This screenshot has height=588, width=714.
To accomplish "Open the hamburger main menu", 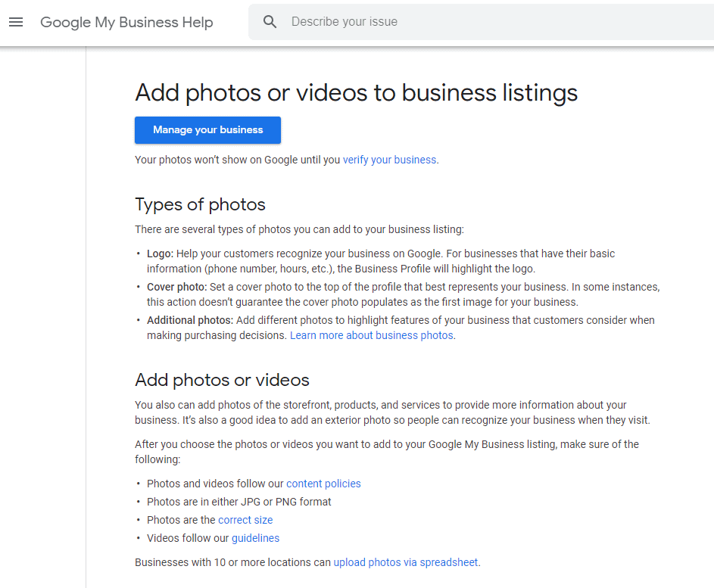I will click(16, 22).
